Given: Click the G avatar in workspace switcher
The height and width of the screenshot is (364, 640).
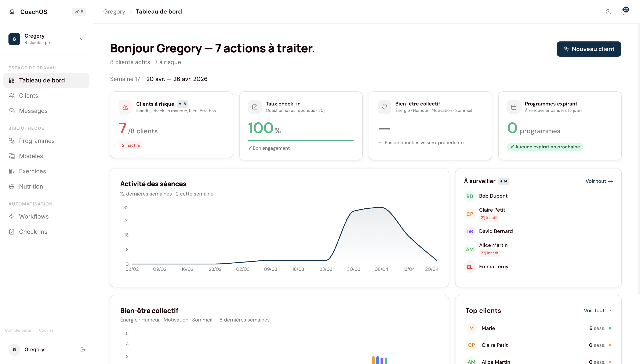Looking at the screenshot, I should pos(14,39).
